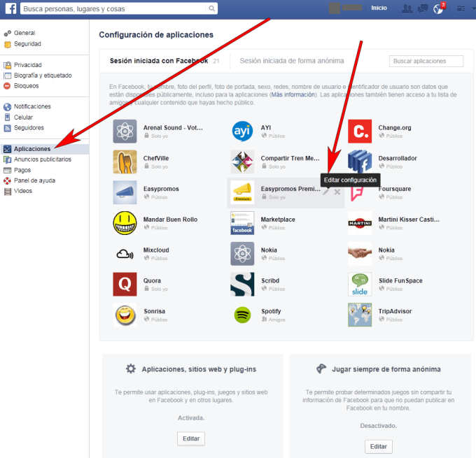Click the Easypromos Premium yellow megaphone icon
Screen dimensions: 476x458
(x=242, y=192)
